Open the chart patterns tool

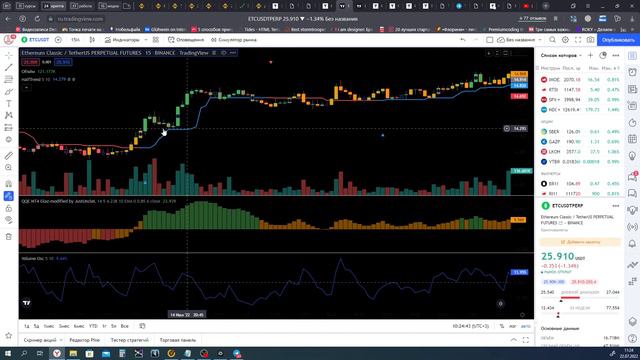coord(9,116)
